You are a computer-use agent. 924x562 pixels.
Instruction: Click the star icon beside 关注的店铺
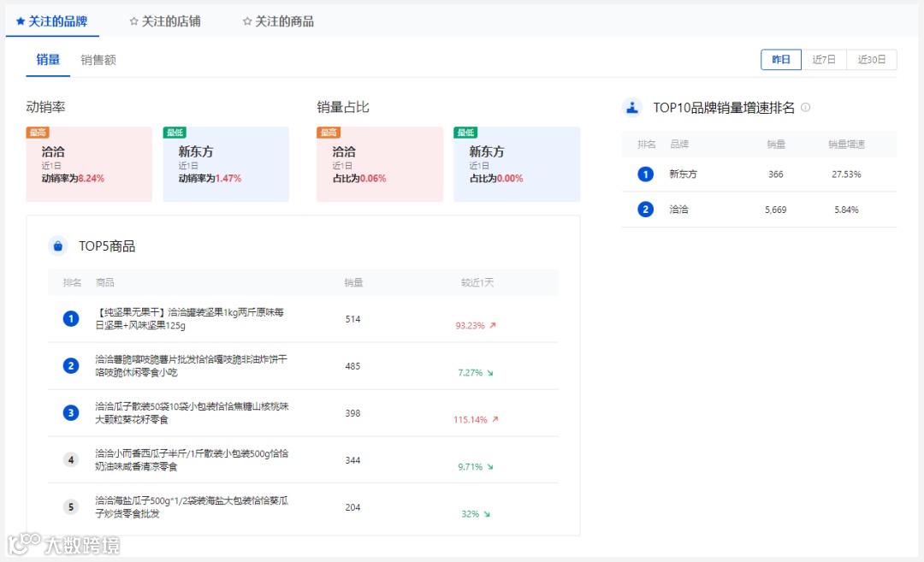(133, 21)
